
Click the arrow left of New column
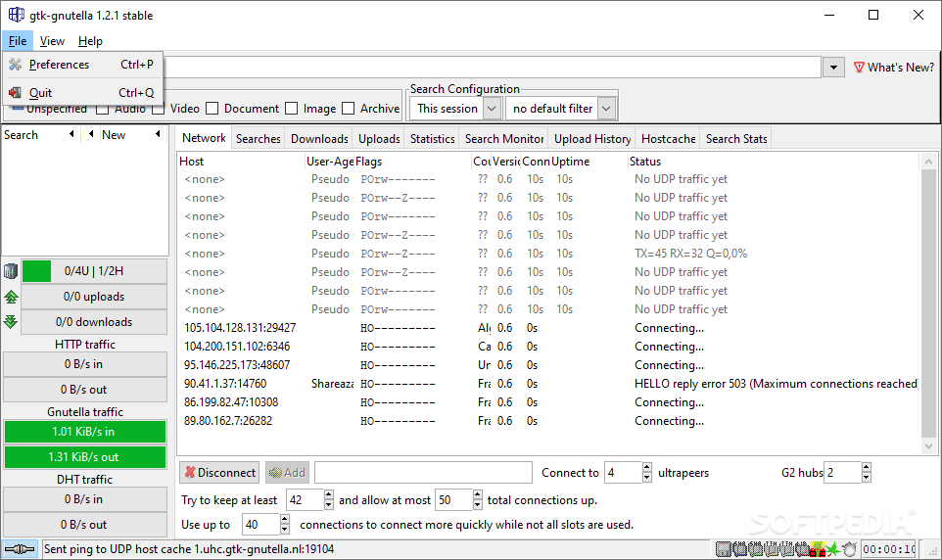pos(91,134)
